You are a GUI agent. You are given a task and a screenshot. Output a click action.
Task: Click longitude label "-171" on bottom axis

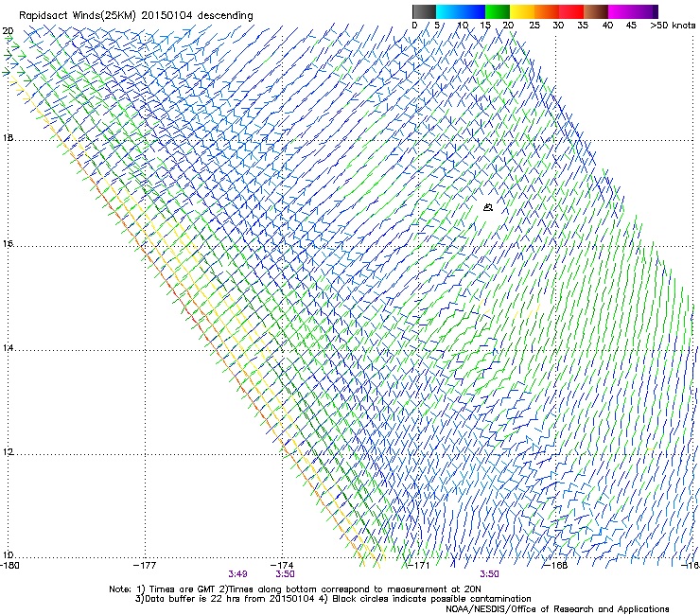[x=419, y=566]
